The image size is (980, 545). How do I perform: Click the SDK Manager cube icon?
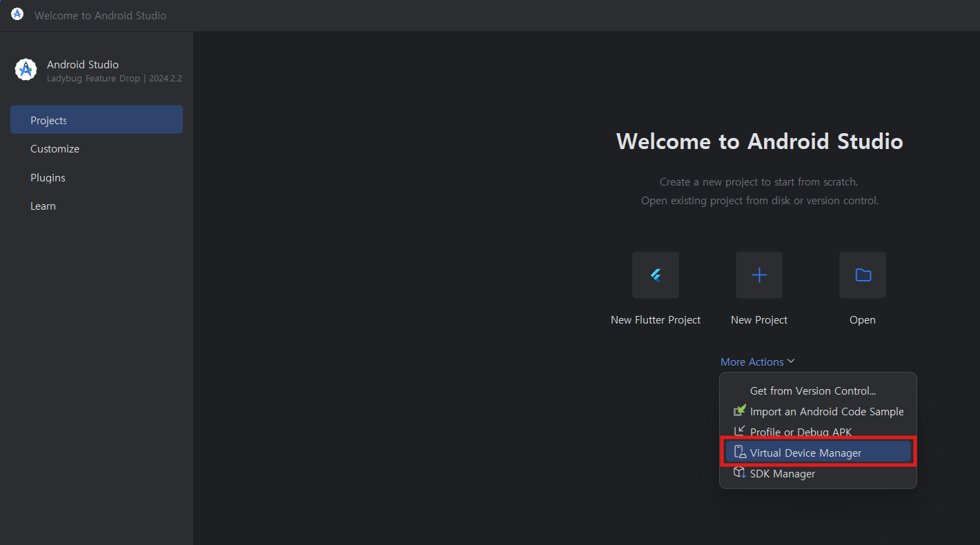pos(739,473)
